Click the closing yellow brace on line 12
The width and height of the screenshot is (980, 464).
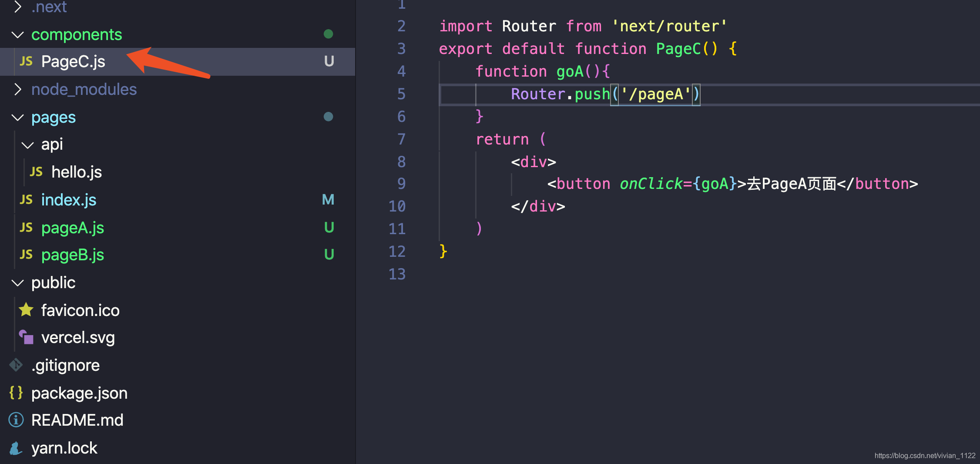click(x=443, y=252)
